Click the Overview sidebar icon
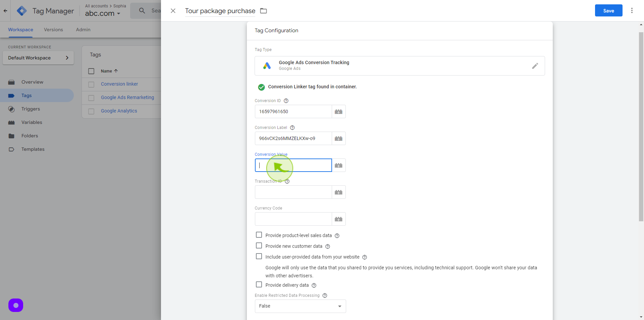The image size is (644, 320). click(x=11, y=82)
